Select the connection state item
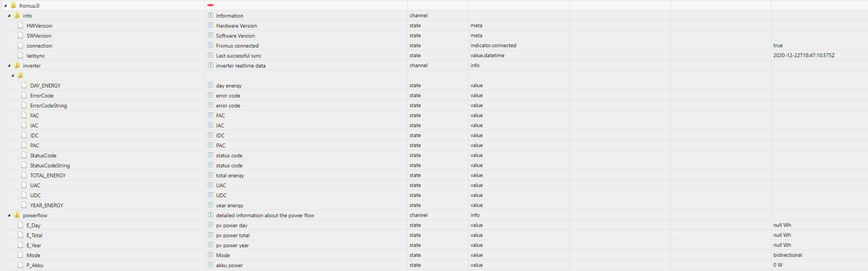 [39, 46]
